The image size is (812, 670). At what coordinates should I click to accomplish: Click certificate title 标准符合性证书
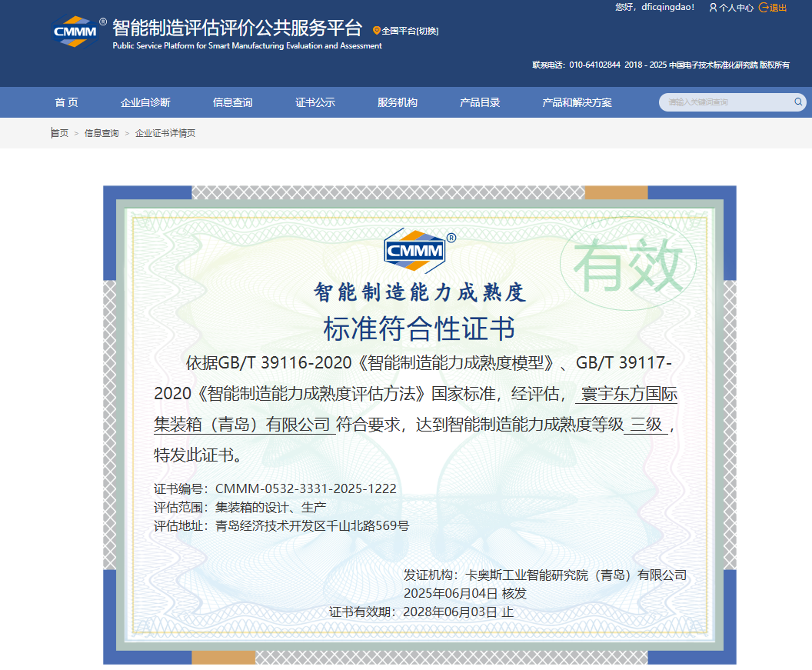click(x=419, y=328)
